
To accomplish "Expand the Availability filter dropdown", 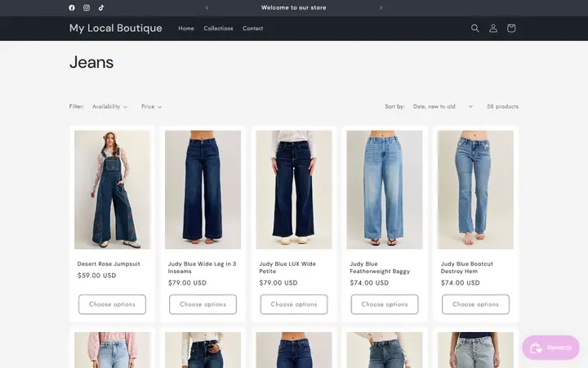I will pyautogui.click(x=110, y=106).
